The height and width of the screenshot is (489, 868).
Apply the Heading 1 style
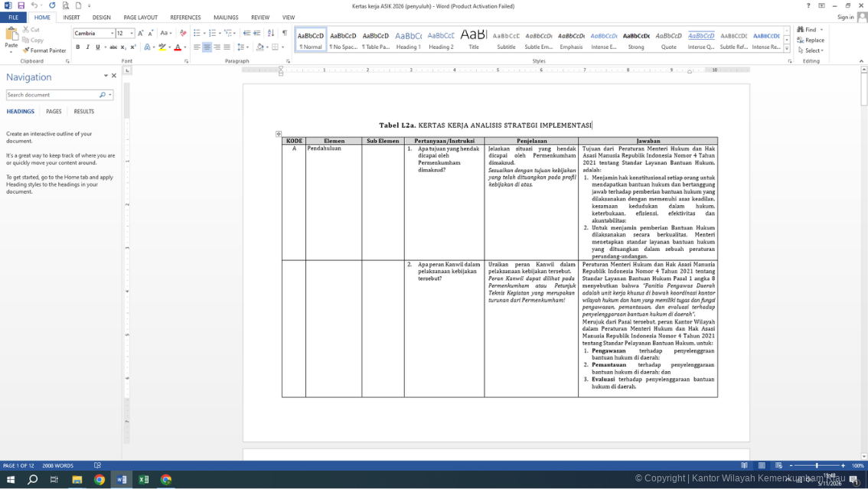[x=409, y=41]
